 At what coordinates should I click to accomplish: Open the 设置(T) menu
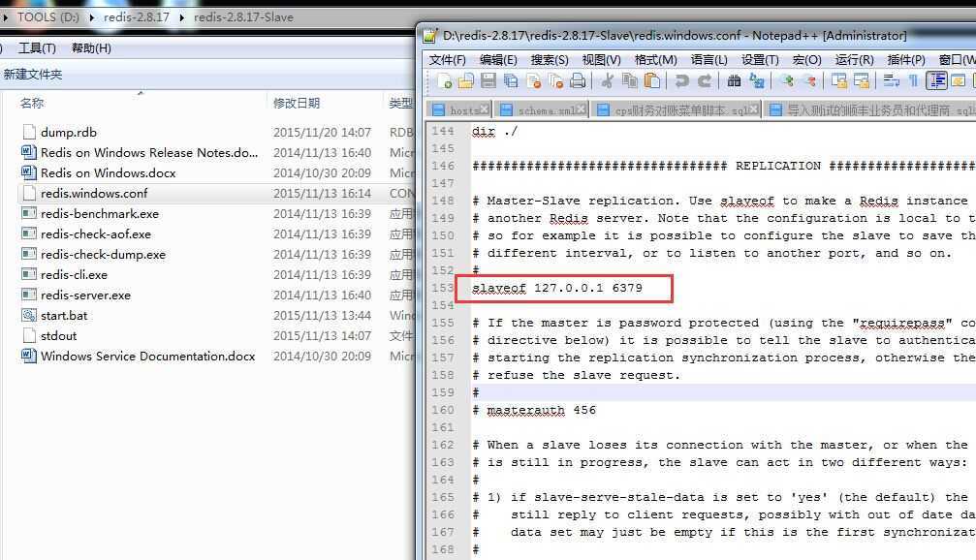(x=760, y=60)
